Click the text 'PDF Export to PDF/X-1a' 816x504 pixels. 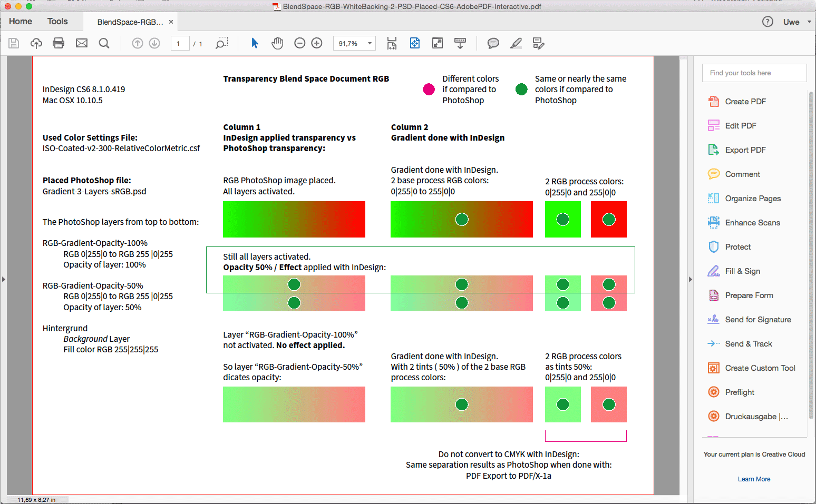509,476
